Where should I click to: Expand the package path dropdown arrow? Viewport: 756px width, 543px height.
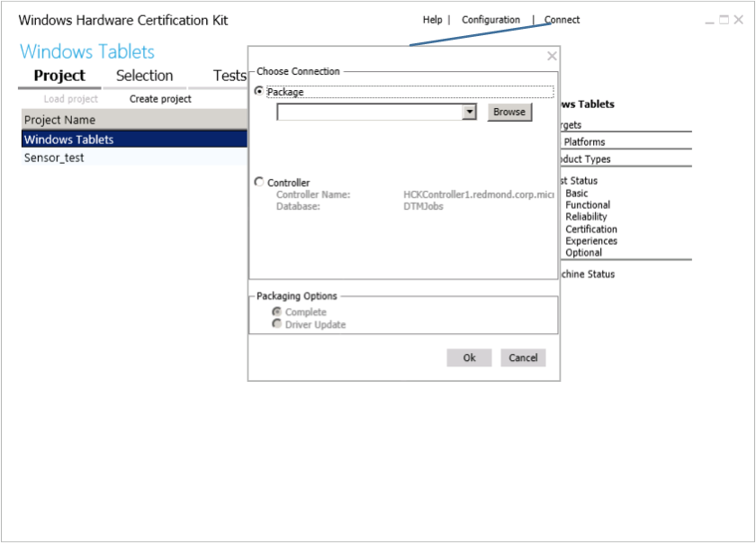(x=469, y=112)
